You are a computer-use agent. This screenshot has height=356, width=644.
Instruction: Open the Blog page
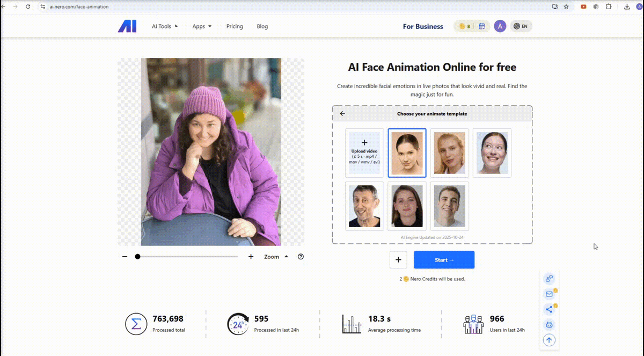[x=262, y=26]
